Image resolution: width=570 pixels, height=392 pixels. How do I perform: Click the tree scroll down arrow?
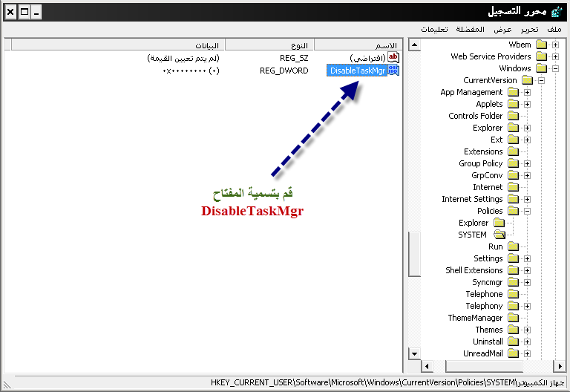[x=414, y=353]
